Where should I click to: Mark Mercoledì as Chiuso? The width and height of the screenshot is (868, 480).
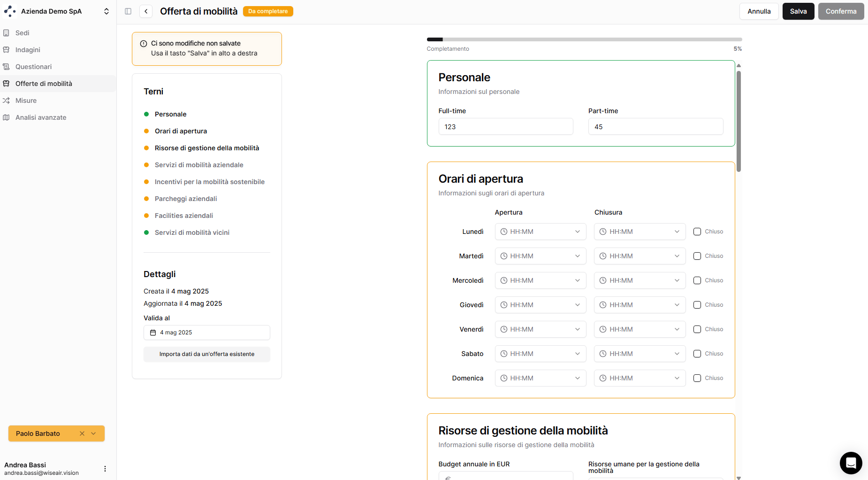click(x=697, y=280)
